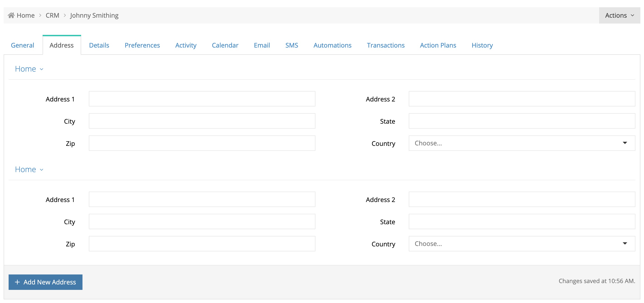Screen dimensions: 644x303
Task: Select the Automations tab
Action: tap(332, 45)
